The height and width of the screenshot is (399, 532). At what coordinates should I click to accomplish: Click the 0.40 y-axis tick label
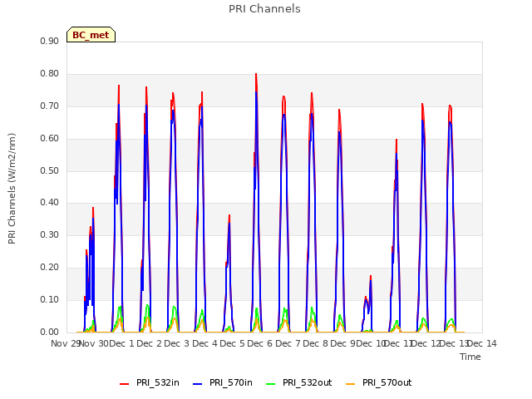pyautogui.click(x=50, y=203)
